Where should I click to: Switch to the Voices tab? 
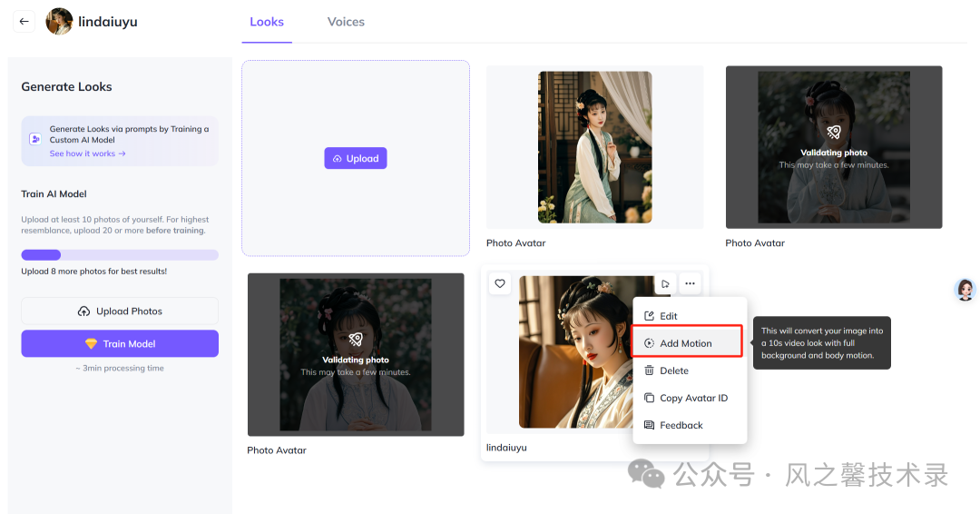point(346,22)
